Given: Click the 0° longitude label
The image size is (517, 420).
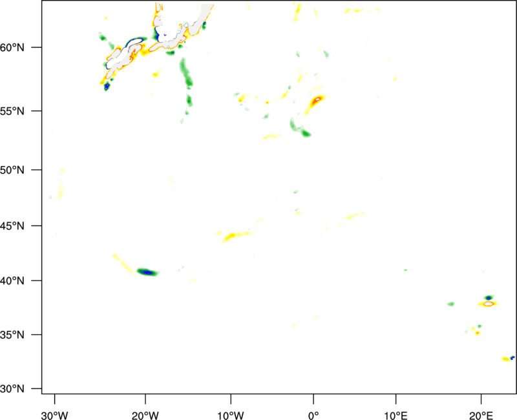Looking at the screenshot, I should [x=313, y=415].
